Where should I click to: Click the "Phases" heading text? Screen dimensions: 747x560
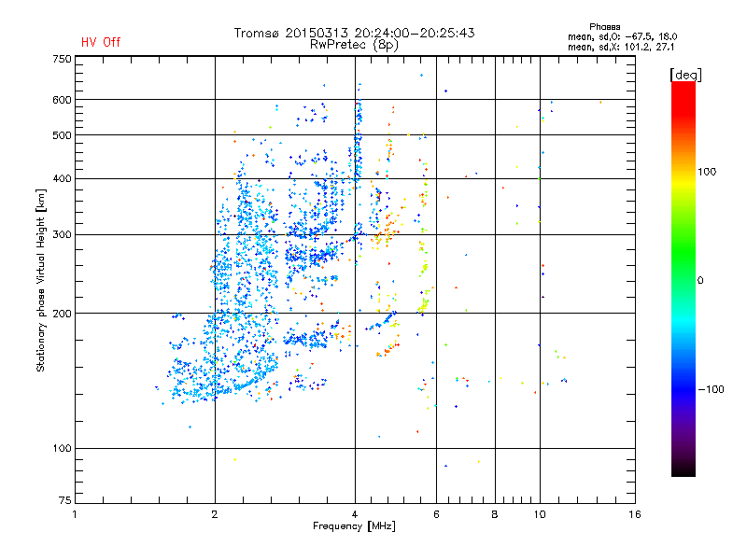pos(604,27)
